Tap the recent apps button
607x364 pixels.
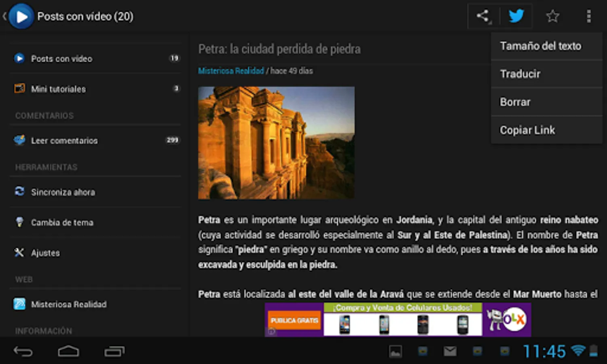(x=114, y=351)
